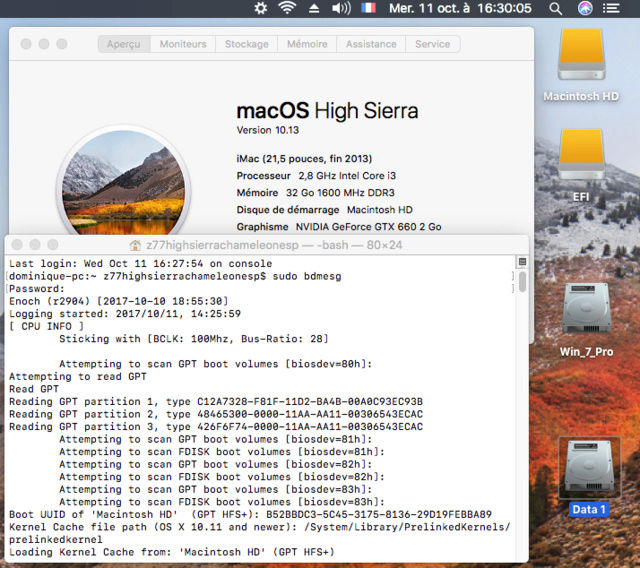Click the 'Logging started' line
Viewport: 640px width, 568px height.
125,314
